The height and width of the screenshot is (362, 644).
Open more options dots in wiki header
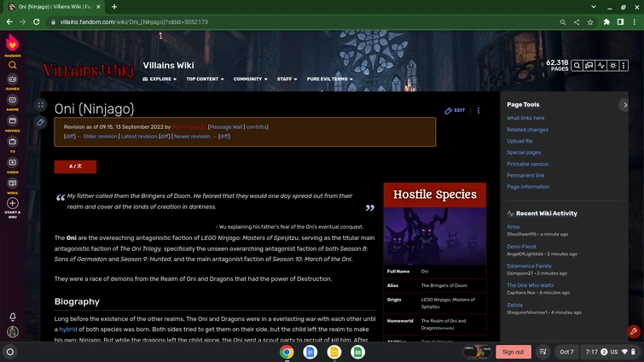click(624, 66)
